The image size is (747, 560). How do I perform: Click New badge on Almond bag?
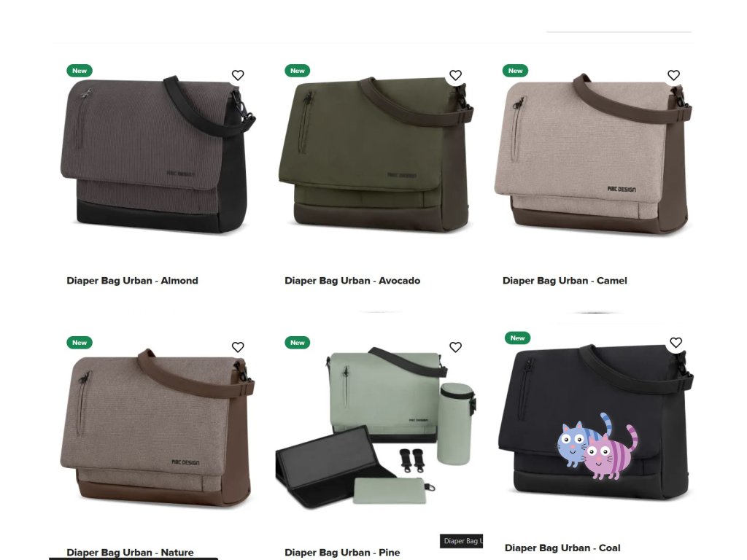(x=80, y=71)
